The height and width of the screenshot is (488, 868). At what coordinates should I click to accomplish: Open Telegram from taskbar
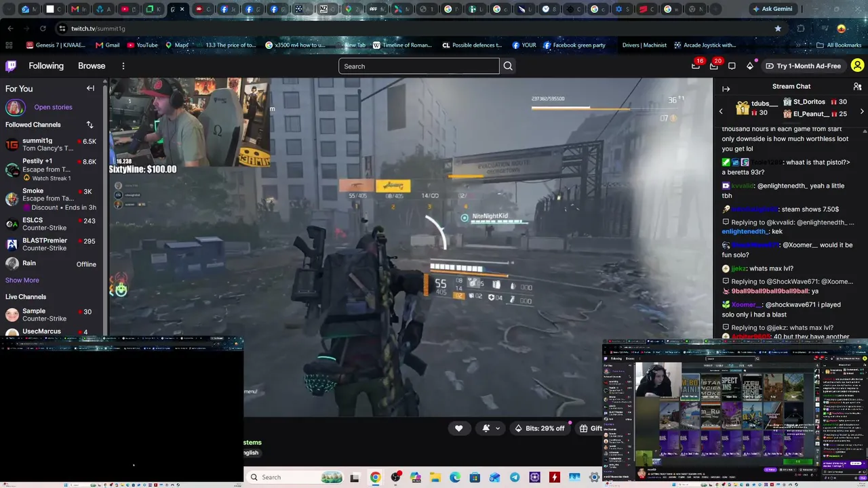[x=515, y=477]
